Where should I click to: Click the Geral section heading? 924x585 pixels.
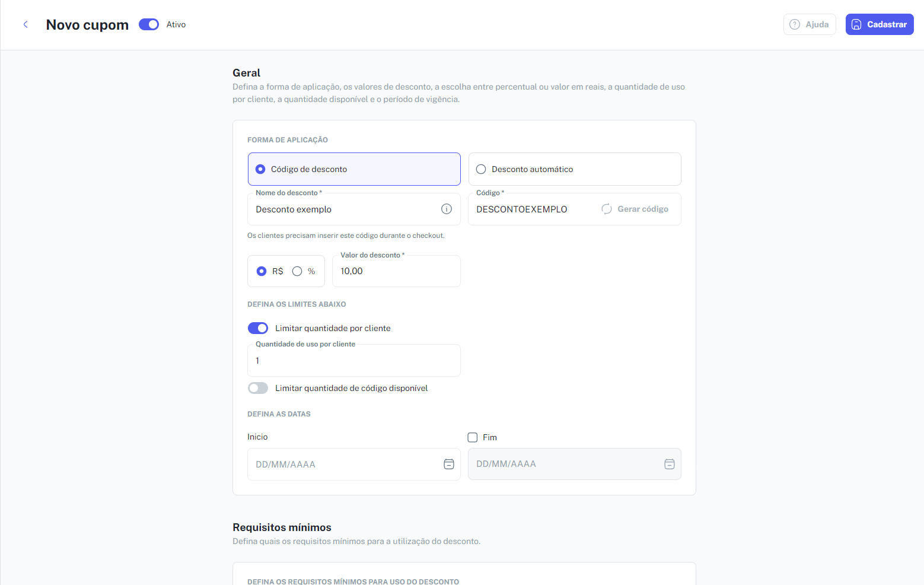pyautogui.click(x=246, y=73)
